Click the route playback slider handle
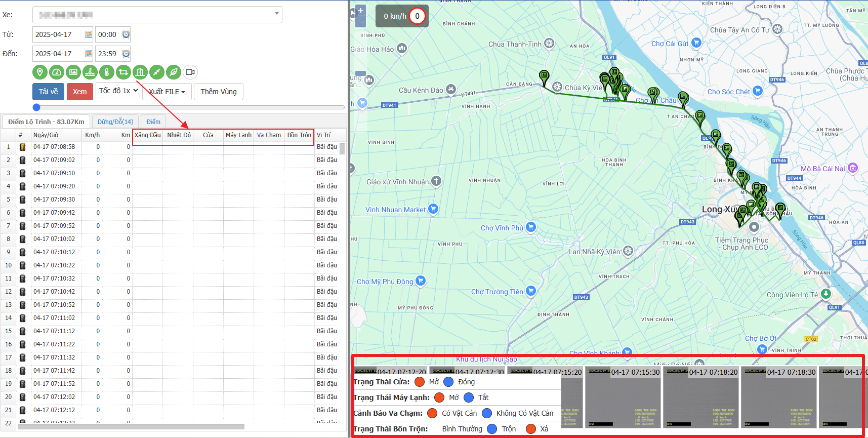868x438 pixels. (36, 107)
